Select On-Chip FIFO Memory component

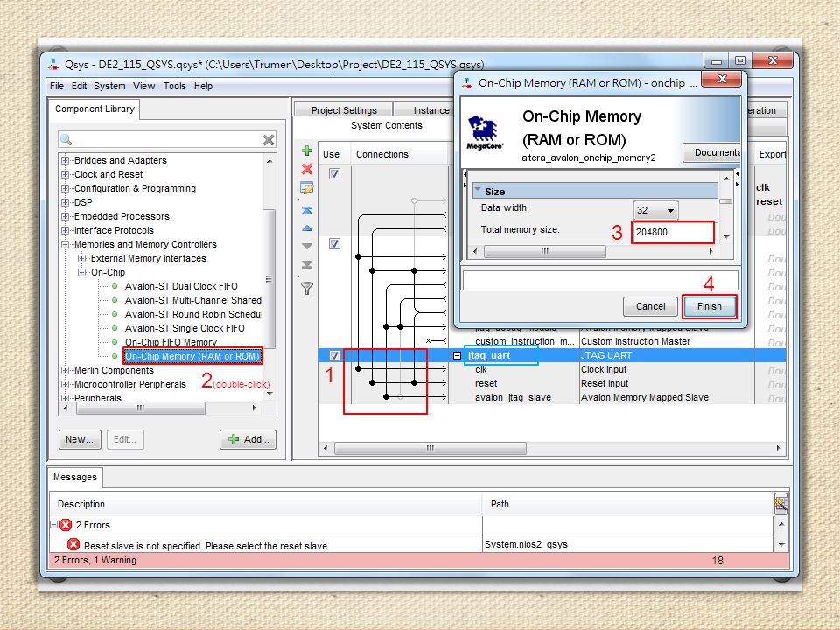[171, 342]
